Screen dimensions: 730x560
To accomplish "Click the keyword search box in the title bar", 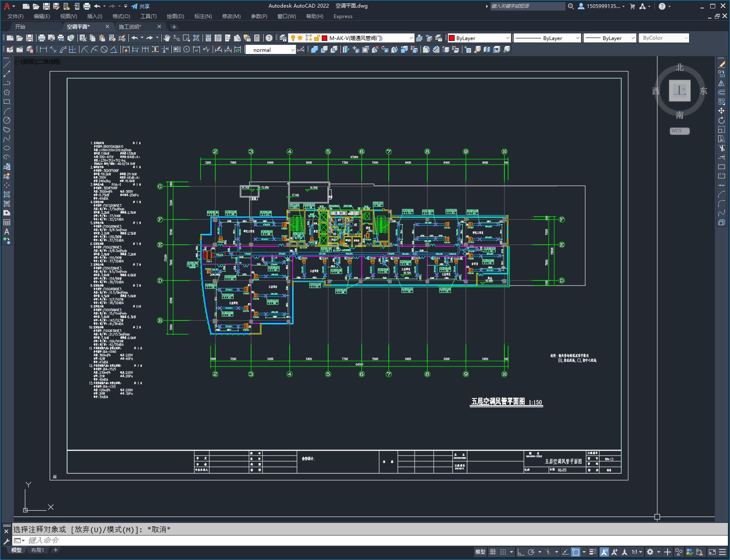I will (527, 6).
